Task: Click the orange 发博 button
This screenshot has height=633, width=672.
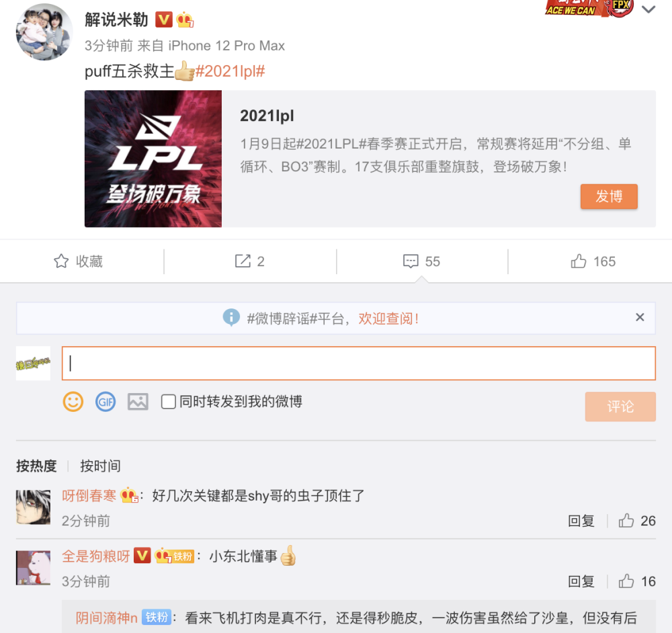Action: pos(609,197)
